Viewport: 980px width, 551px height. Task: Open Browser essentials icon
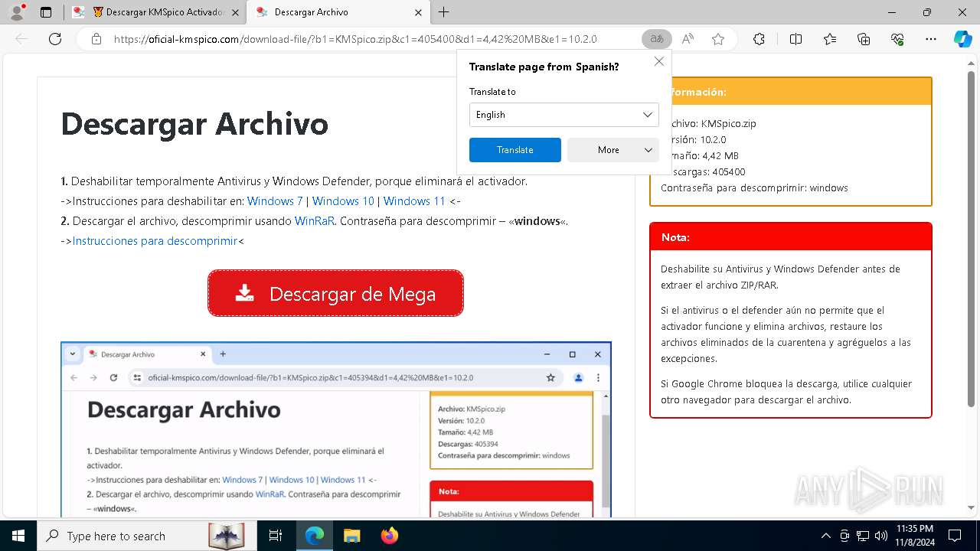click(x=897, y=39)
